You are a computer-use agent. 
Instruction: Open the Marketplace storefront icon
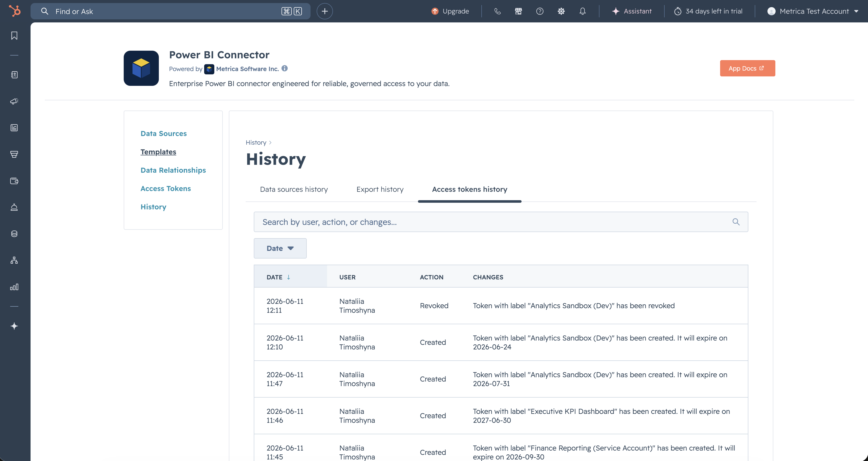coord(518,11)
